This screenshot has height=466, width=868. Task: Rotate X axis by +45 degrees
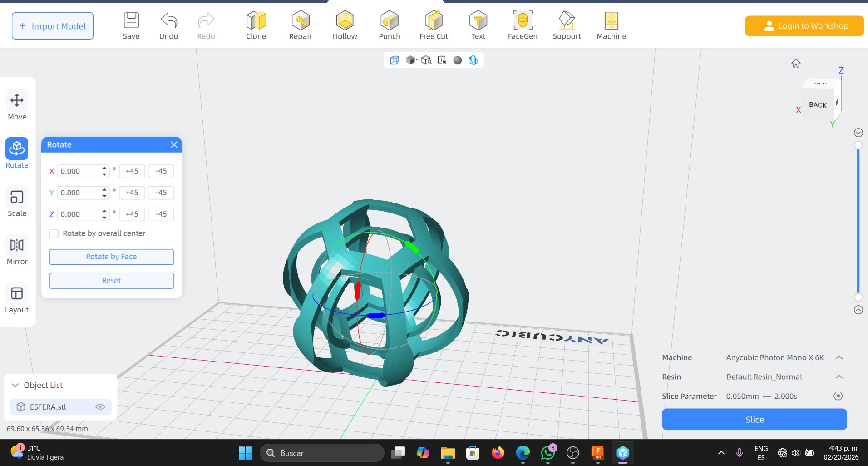(132, 171)
